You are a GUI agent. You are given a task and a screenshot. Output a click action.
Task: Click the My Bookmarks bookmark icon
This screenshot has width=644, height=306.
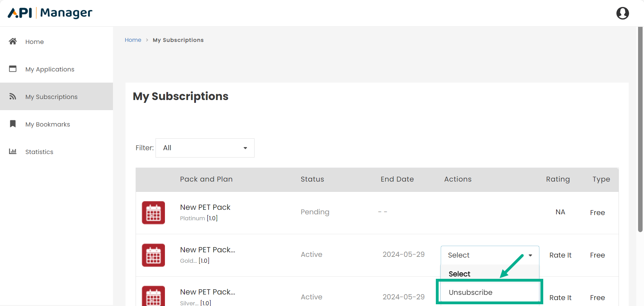pos(13,124)
